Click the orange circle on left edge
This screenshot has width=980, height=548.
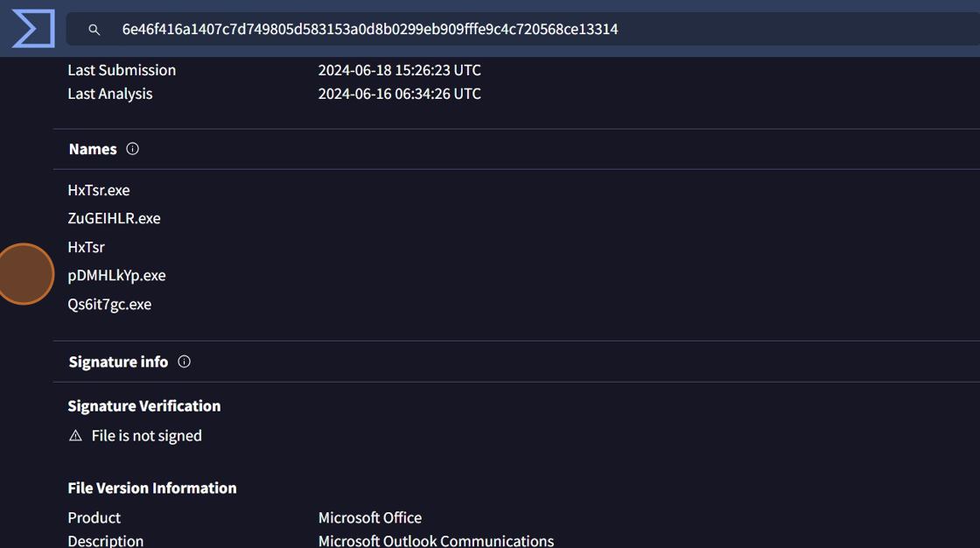pyautogui.click(x=24, y=274)
